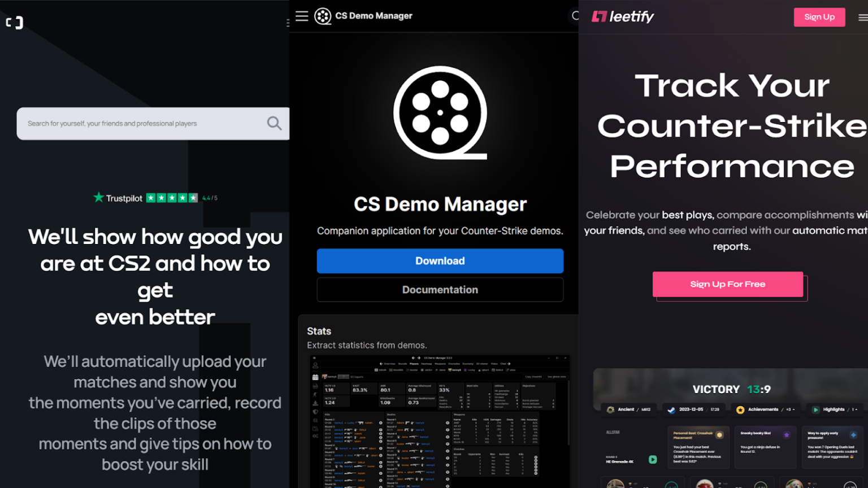Open the 'Personal Best: Crosshair Placement!' card

pyautogui.click(x=698, y=447)
